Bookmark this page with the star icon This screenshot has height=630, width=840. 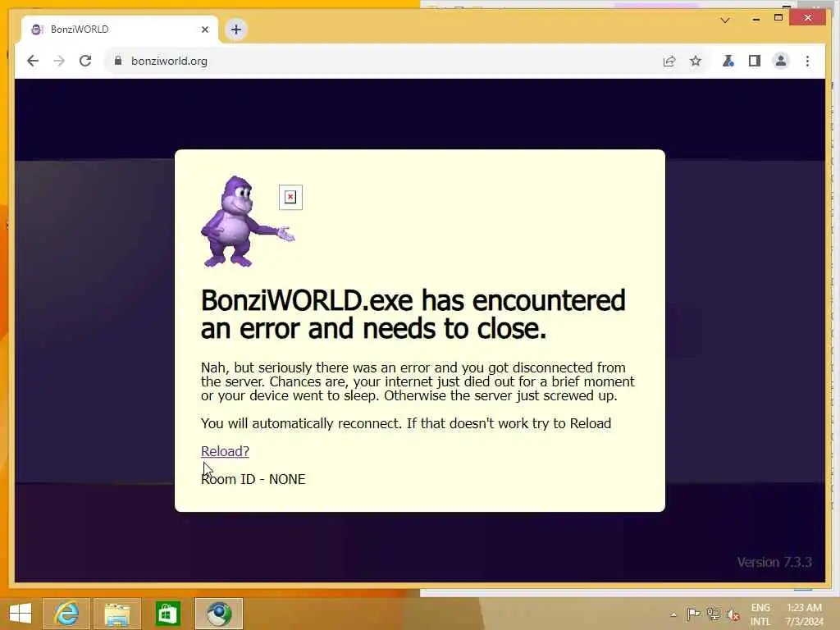click(x=696, y=61)
